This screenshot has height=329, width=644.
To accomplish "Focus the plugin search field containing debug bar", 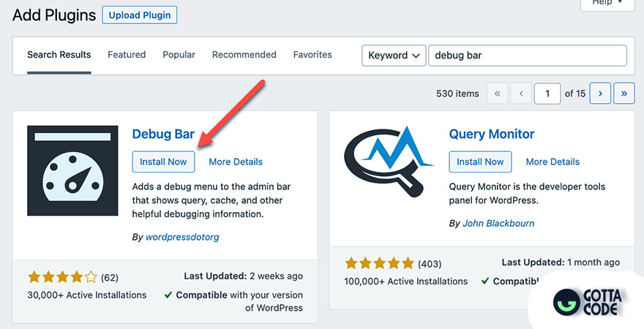I will pos(528,56).
